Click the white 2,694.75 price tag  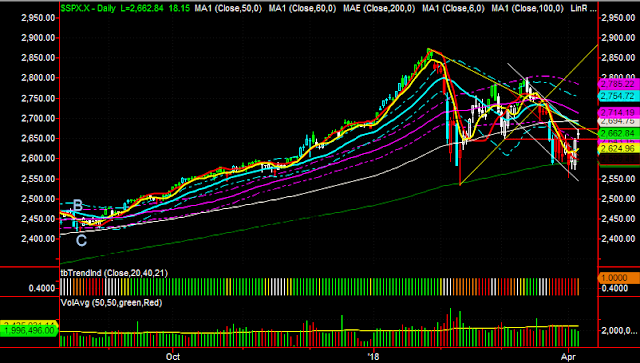point(618,121)
